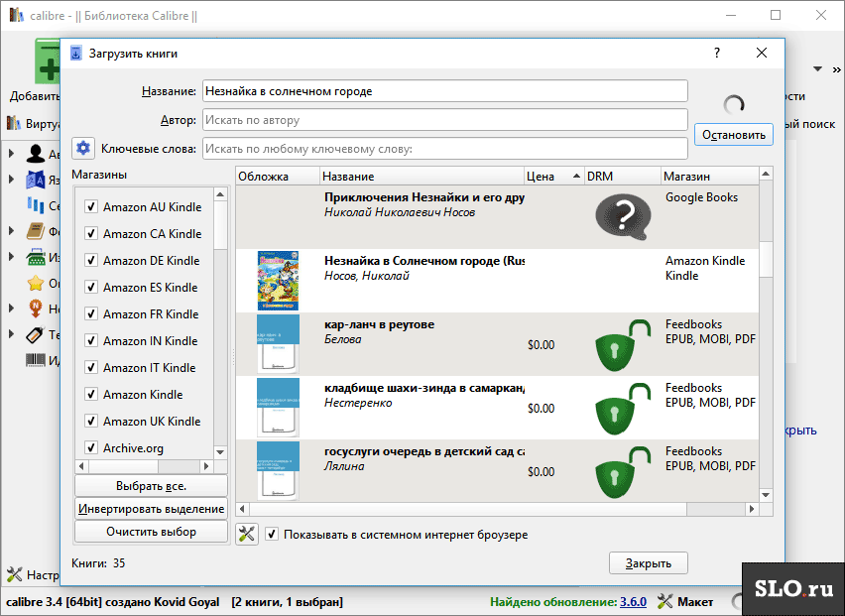Expand Formats tree node in sidebar
Viewport: 845px width, 616px height.
tap(11, 231)
